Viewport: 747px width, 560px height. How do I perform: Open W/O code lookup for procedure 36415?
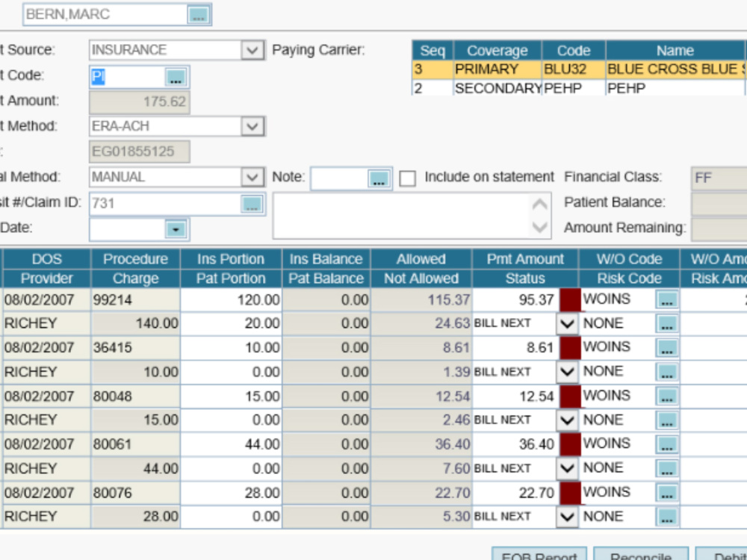(666, 348)
